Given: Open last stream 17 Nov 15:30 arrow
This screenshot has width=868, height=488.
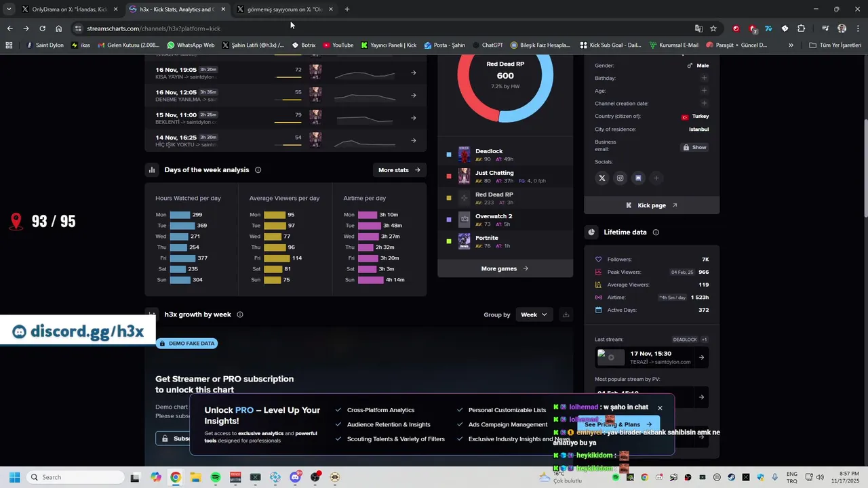Looking at the screenshot, I should coord(701,357).
